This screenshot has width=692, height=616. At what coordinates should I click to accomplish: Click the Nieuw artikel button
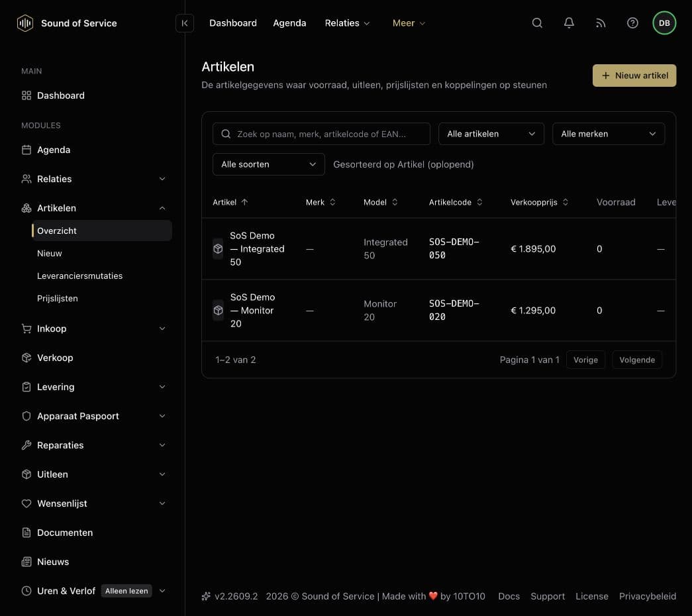pos(634,76)
